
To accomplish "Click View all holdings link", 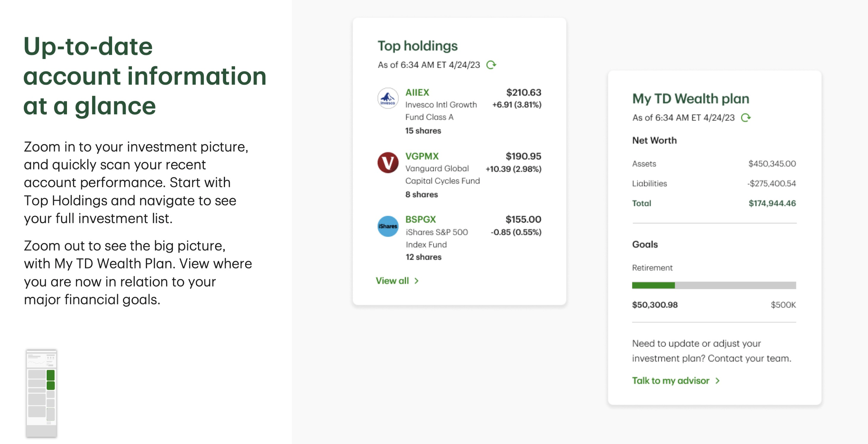I will coord(392,281).
